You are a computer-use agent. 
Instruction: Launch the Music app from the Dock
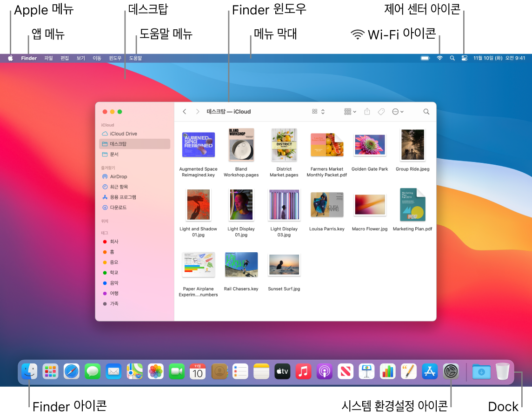[303, 371]
